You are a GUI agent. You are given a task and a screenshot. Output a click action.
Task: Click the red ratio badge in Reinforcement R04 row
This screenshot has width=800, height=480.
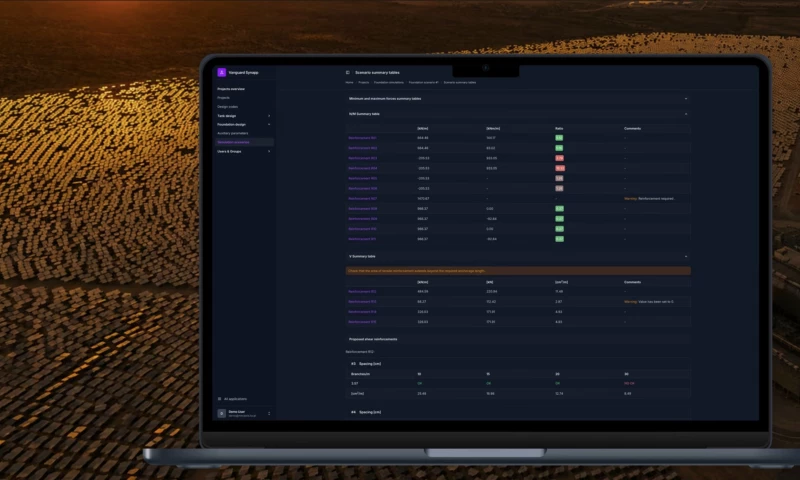click(560, 168)
